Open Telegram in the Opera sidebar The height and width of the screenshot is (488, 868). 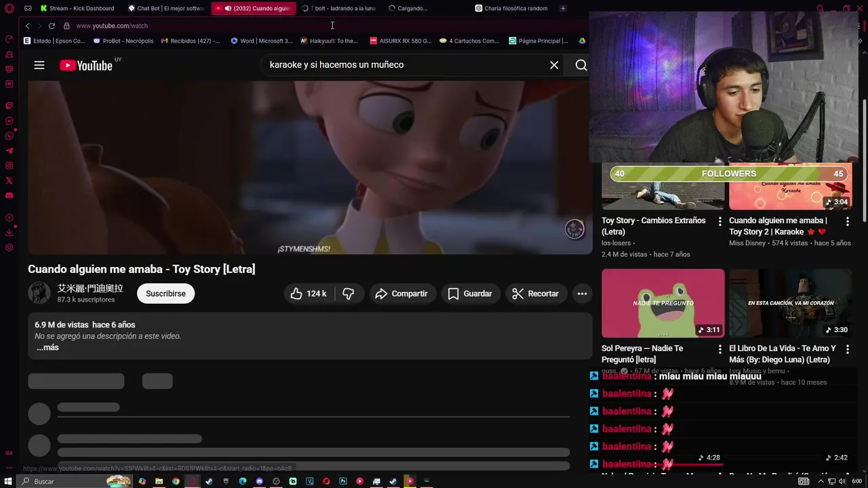click(x=9, y=151)
